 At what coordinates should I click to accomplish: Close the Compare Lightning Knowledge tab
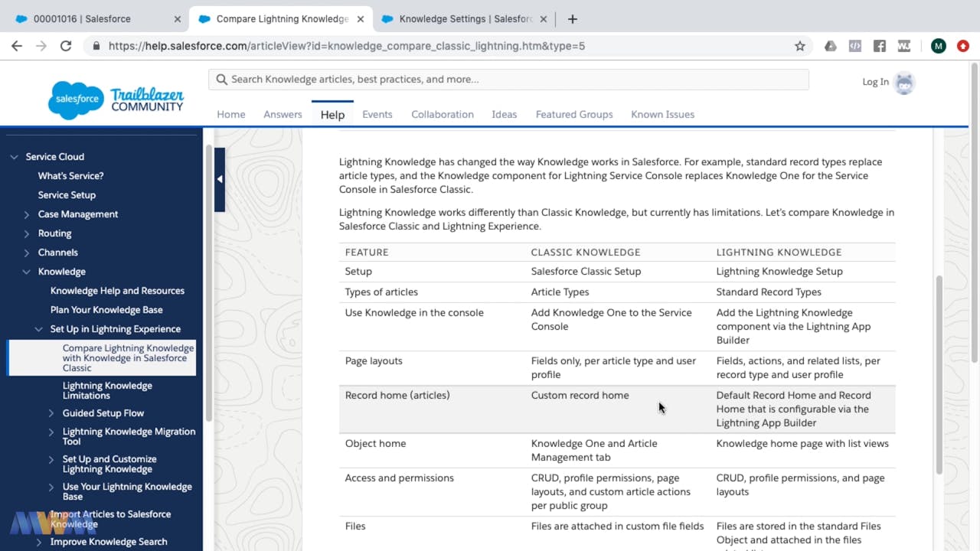click(360, 18)
